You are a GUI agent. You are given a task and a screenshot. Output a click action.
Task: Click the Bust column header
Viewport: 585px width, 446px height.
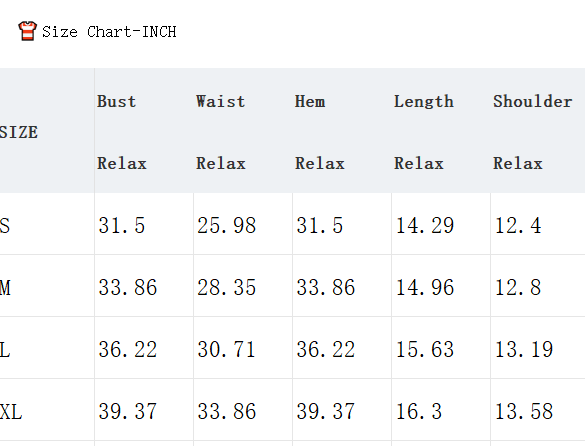(116, 102)
